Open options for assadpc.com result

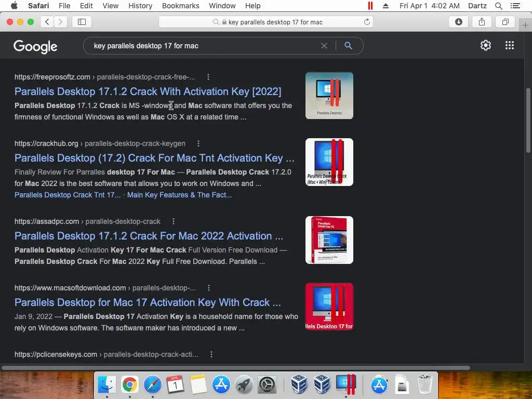tap(174, 221)
